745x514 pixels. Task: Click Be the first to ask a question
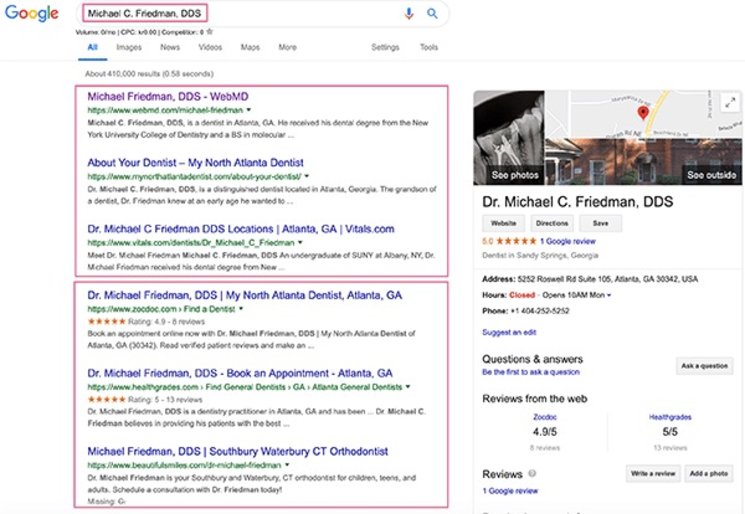tap(531, 371)
